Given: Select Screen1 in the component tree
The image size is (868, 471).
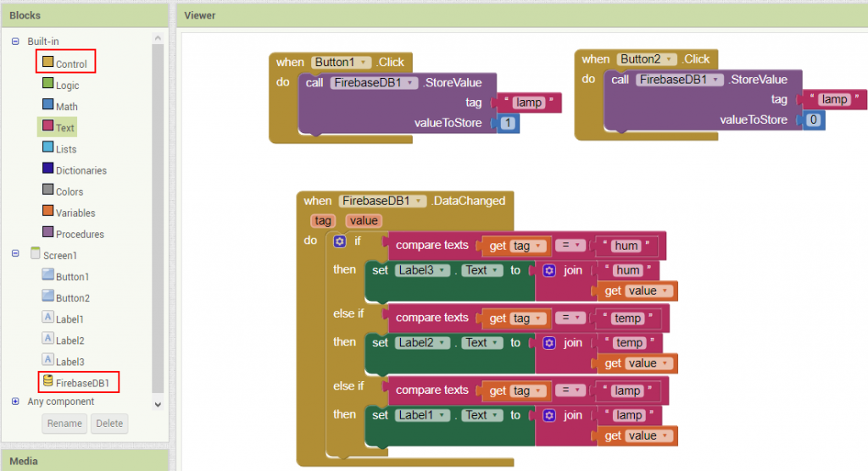Looking at the screenshot, I should (53, 255).
